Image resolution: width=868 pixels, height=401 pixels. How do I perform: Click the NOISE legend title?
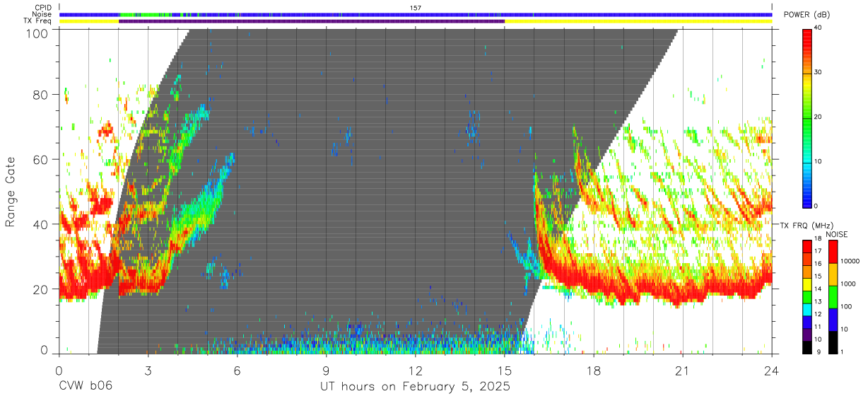click(x=837, y=234)
